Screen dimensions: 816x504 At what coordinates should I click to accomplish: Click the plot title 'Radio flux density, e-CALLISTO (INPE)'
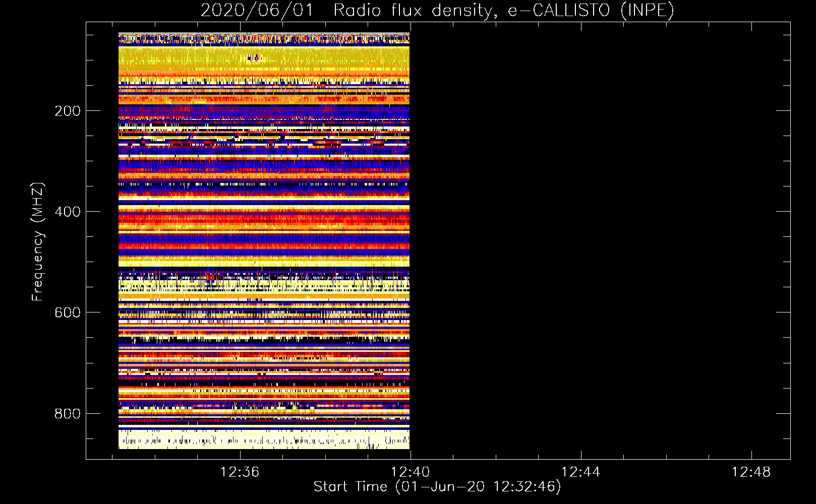504,11
